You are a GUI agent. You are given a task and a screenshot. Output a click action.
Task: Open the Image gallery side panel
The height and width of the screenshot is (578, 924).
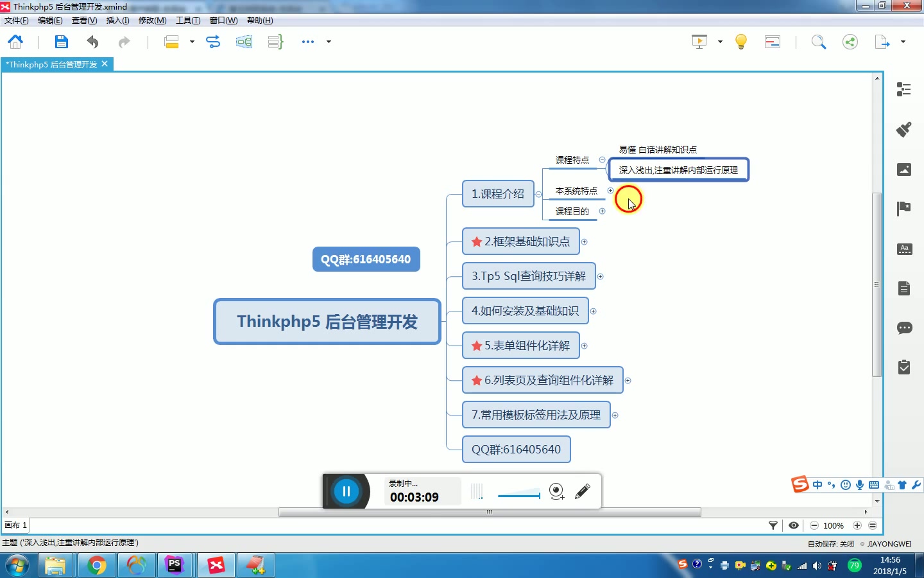point(904,170)
